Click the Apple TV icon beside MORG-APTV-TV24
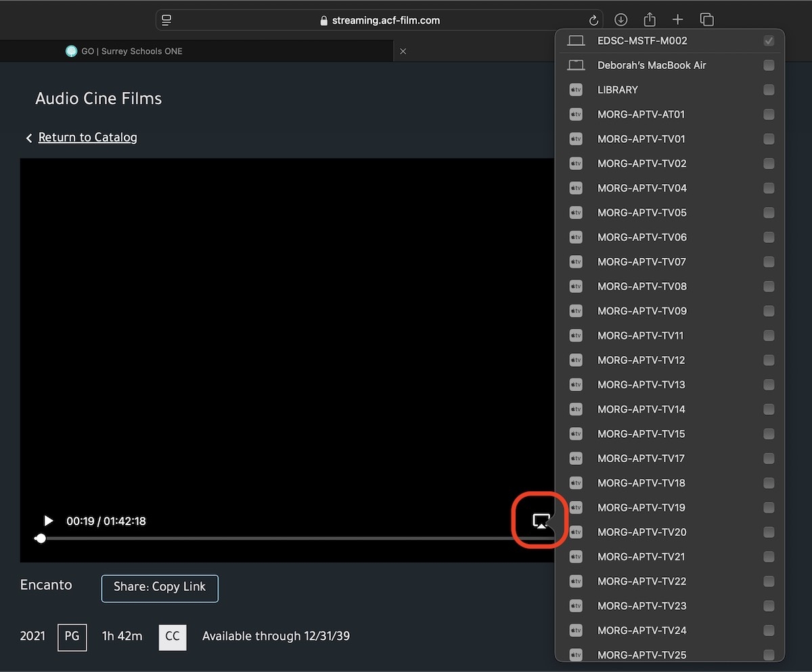Screen dimensions: 812x672 pyautogui.click(x=576, y=631)
